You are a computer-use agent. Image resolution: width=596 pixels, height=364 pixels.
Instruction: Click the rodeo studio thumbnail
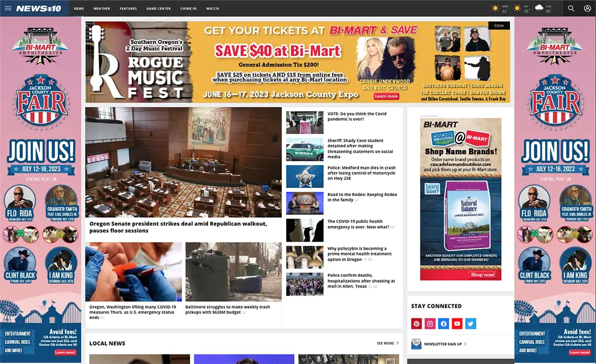pyautogui.click(x=305, y=203)
